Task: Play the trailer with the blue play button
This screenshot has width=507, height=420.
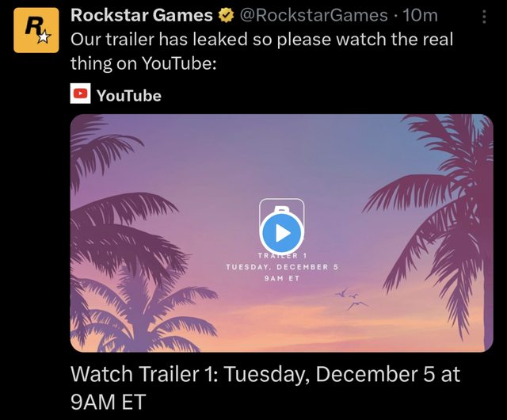Action: point(282,233)
